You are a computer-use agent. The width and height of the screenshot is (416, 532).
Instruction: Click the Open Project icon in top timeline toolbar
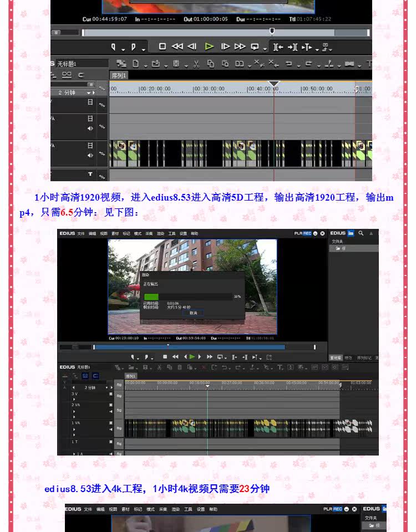155,63
